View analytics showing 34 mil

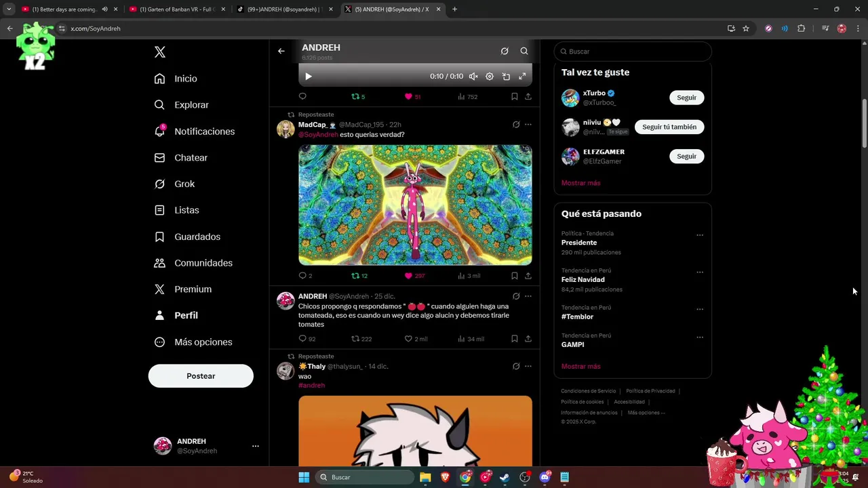tap(471, 339)
